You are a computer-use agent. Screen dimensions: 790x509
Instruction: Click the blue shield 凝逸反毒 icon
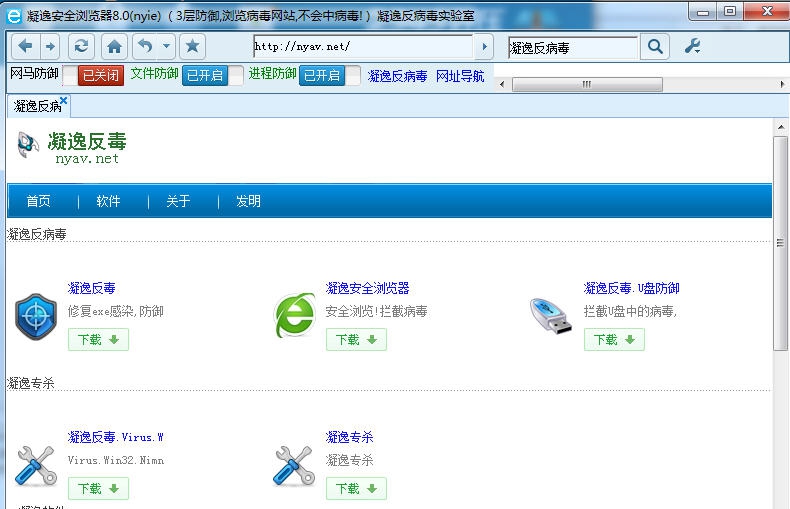coord(36,316)
